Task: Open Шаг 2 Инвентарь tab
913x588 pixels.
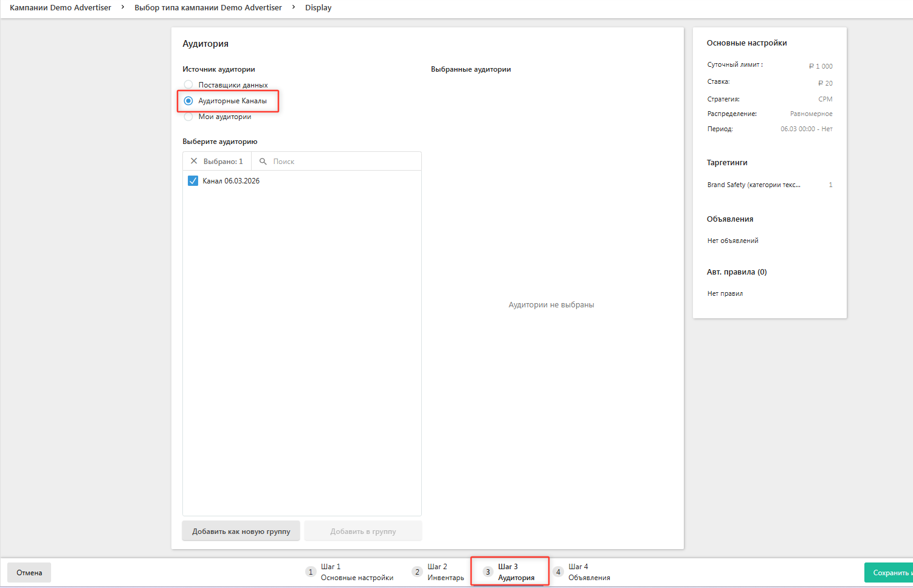Action: 446,572
